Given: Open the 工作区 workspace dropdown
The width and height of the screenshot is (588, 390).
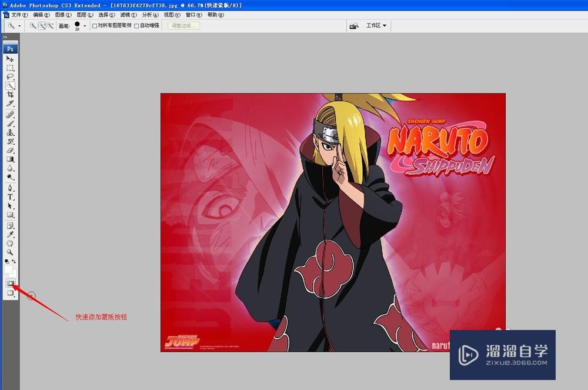Looking at the screenshot, I should [376, 25].
